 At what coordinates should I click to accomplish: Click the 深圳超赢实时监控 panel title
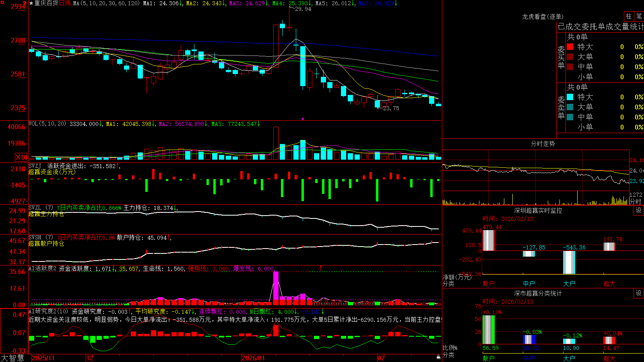click(x=538, y=210)
